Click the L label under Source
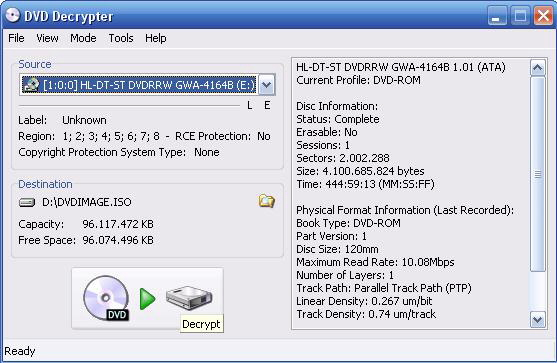557x363 pixels. (x=250, y=105)
